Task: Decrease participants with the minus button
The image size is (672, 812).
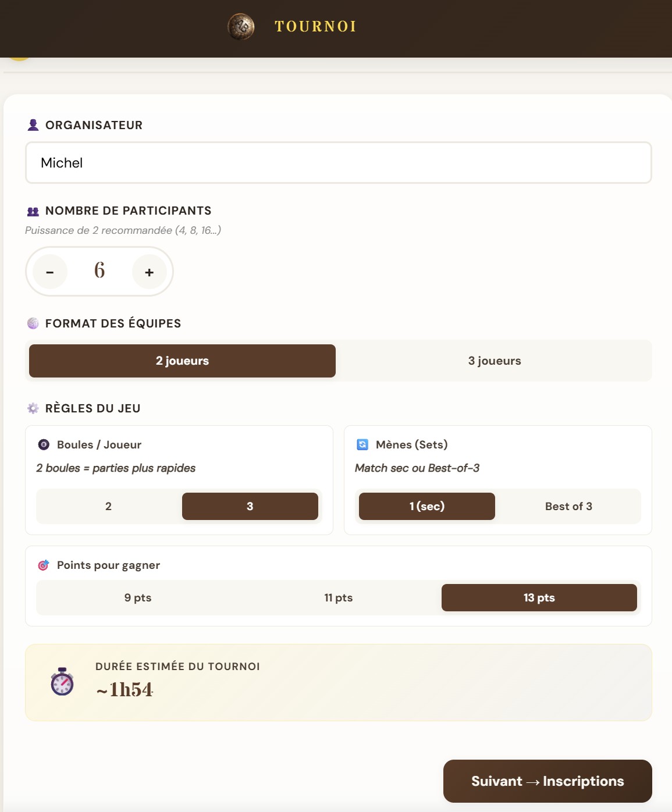Action: (50, 272)
